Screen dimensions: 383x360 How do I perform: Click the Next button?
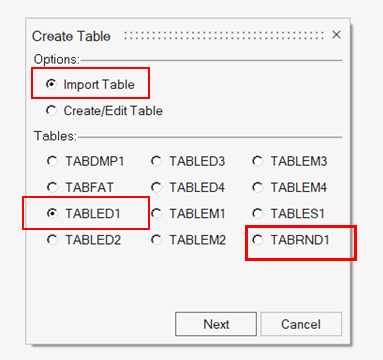tap(216, 324)
